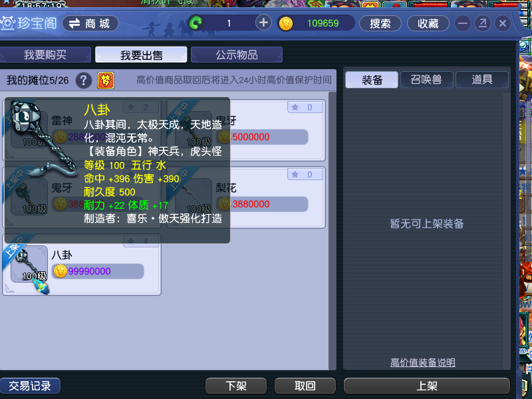
Task: Click the gold coin currency icon
Action: [x=286, y=23]
